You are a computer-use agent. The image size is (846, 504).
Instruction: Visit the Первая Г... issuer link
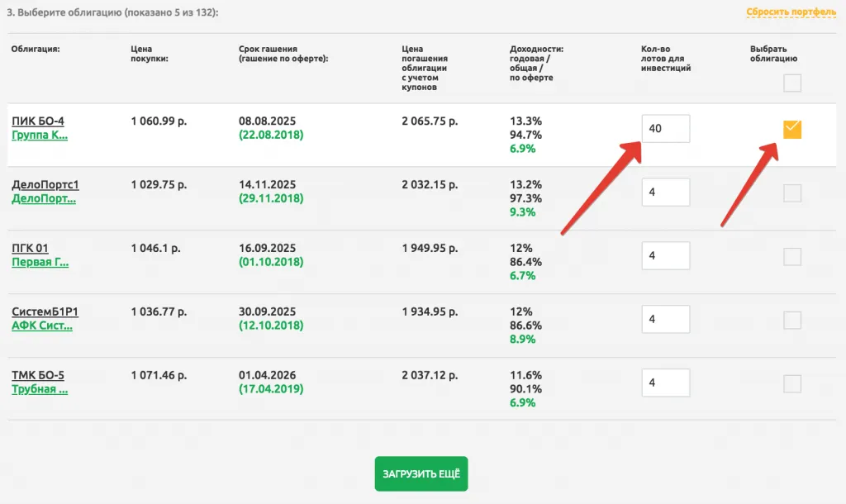[40, 263]
